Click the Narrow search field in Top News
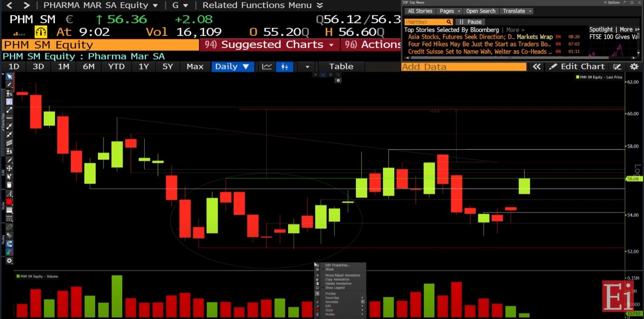 click(x=429, y=22)
